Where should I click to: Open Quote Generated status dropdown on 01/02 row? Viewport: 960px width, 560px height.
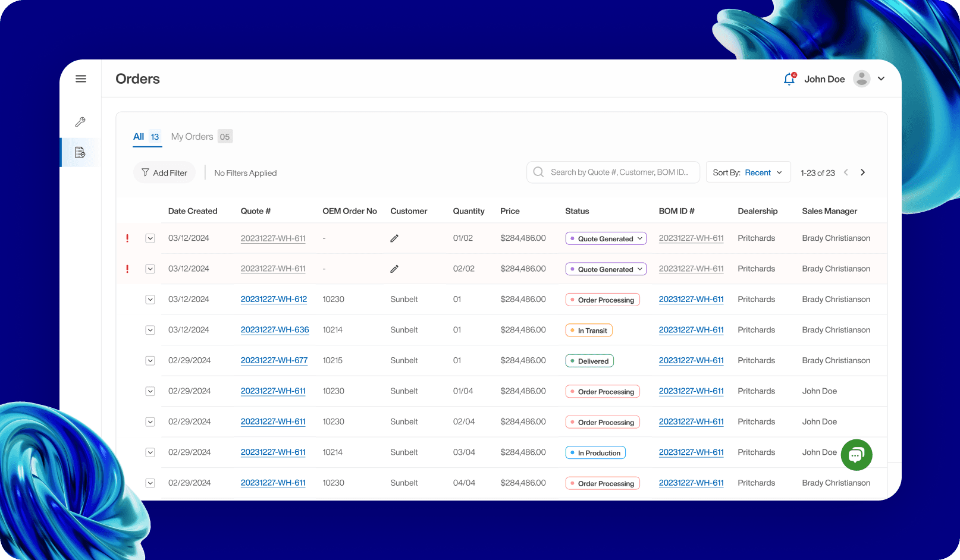606,238
